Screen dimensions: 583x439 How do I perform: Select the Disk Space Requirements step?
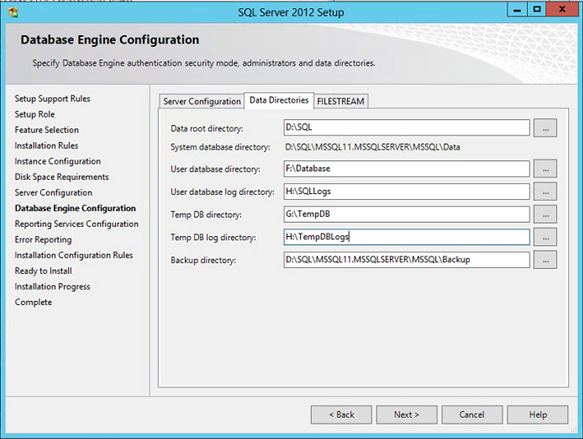(x=62, y=177)
